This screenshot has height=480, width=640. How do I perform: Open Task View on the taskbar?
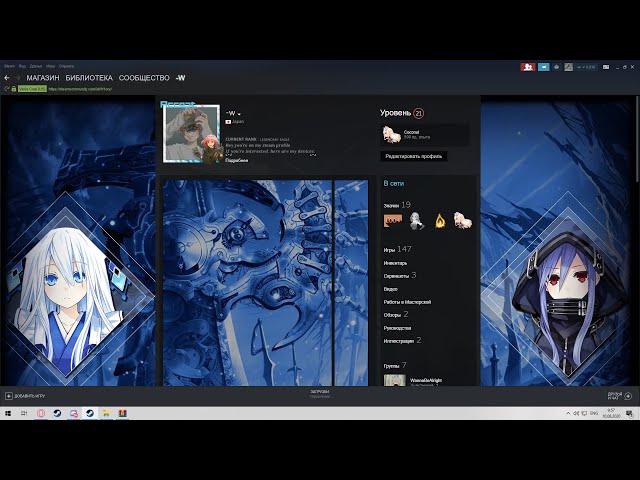pyautogui.click(x=24, y=413)
